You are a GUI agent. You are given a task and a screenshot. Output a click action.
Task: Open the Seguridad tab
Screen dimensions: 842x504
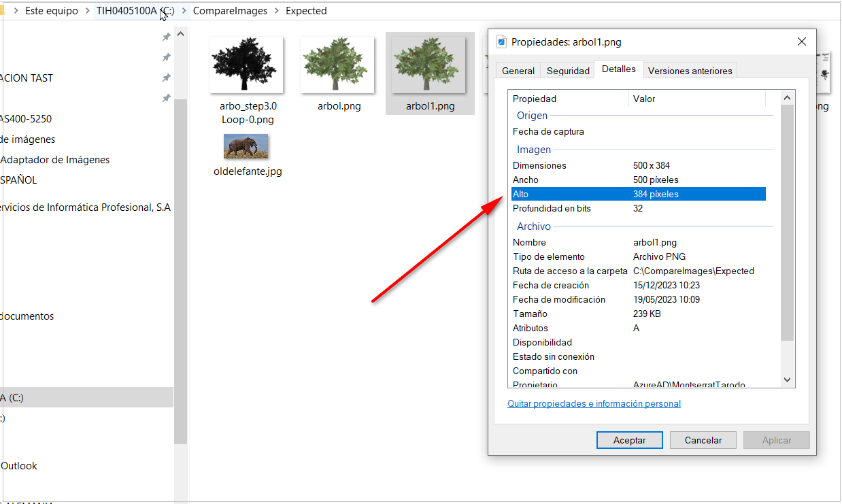[568, 71]
